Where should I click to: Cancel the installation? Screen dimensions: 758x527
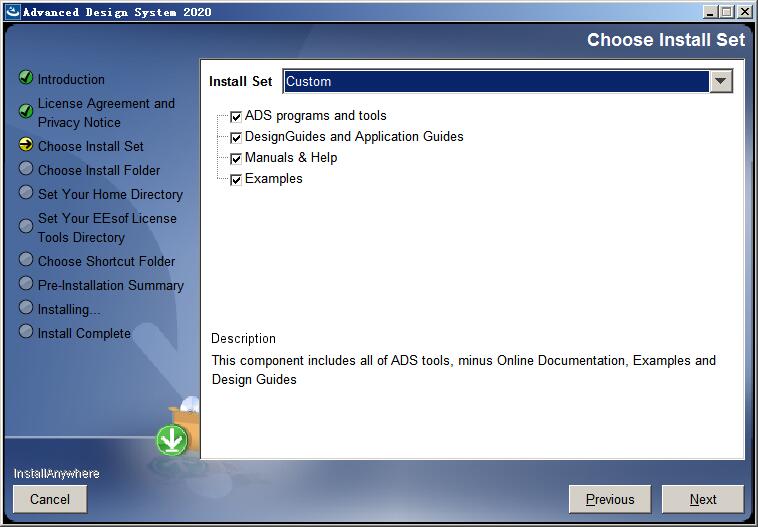click(x=50, y=499)
